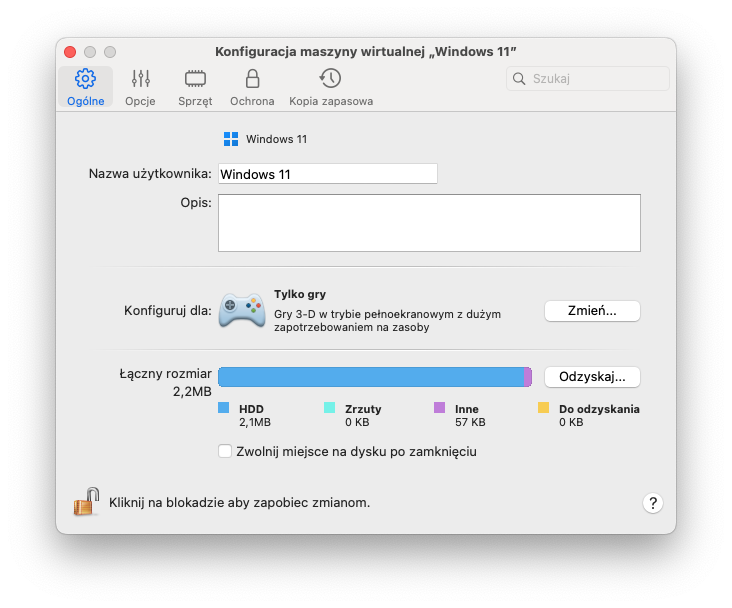The width and height of the screenshot is (732, 608).
Task: Click the Odzyskaj... button
Action: tap(592, 377)
